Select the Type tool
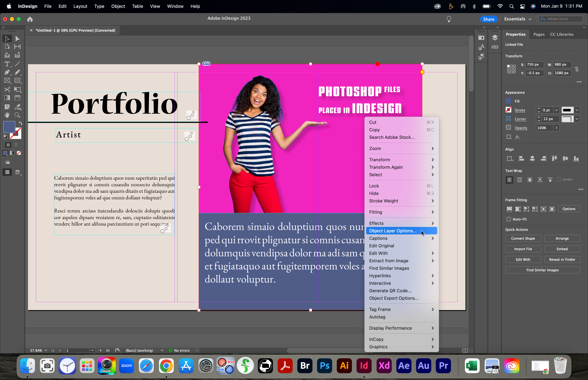Image resolution: width=588 pixels, height=380 pixels. (x=7, y=64)
